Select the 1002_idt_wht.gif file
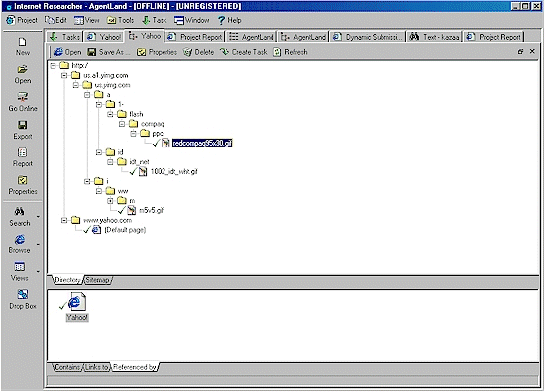The image size is (545, 392). pyautogui.click(x=173, y=171)
